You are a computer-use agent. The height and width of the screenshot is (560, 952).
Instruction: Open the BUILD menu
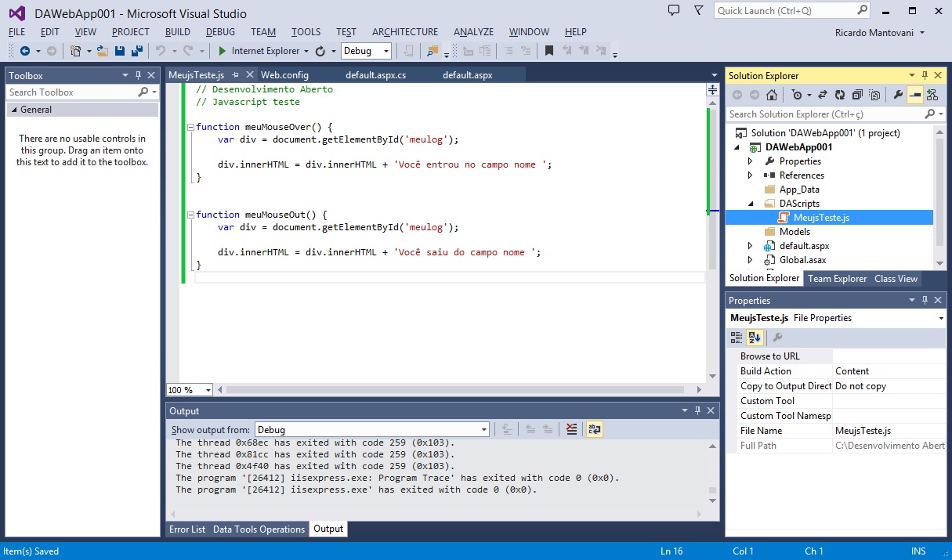pos(178,32)
